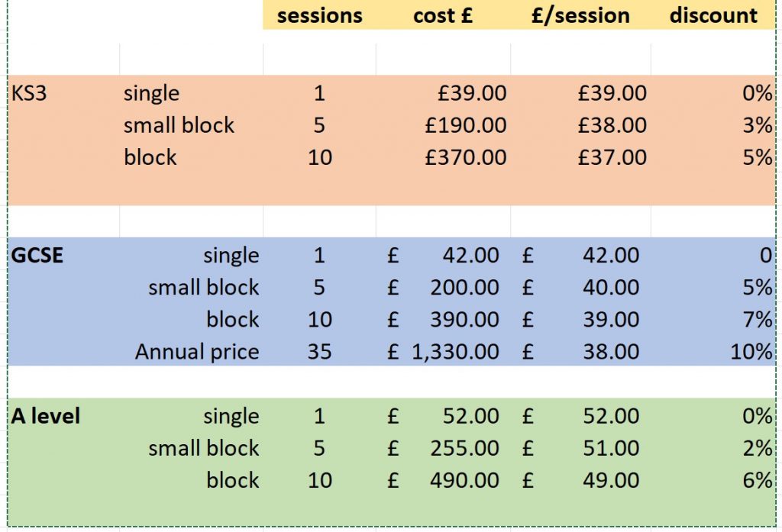Select the A level 6% discount cell
Screen dimensions: 782x532
[x=761, y=480]
